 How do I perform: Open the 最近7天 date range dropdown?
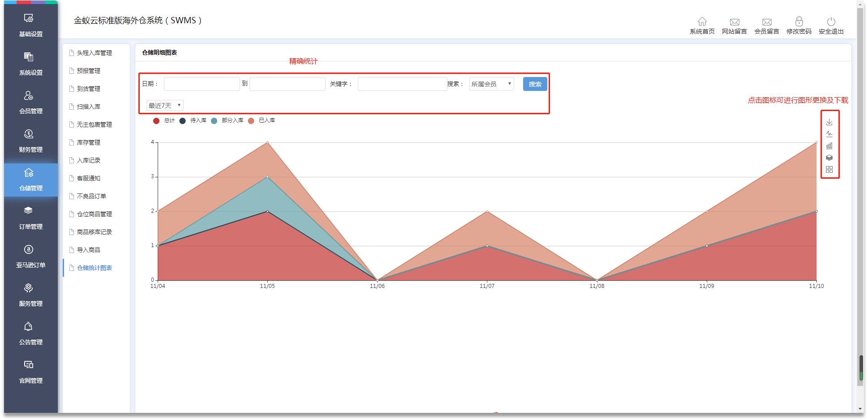point(165,106)
